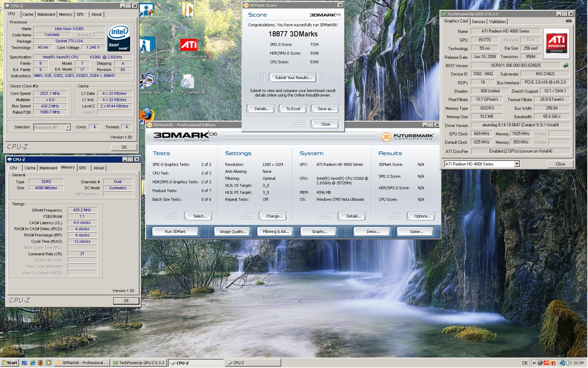Click the taskbar clock showing 21:34
Image resolution: width=588 pixels, height=368 pixels.
pos(579,363)
